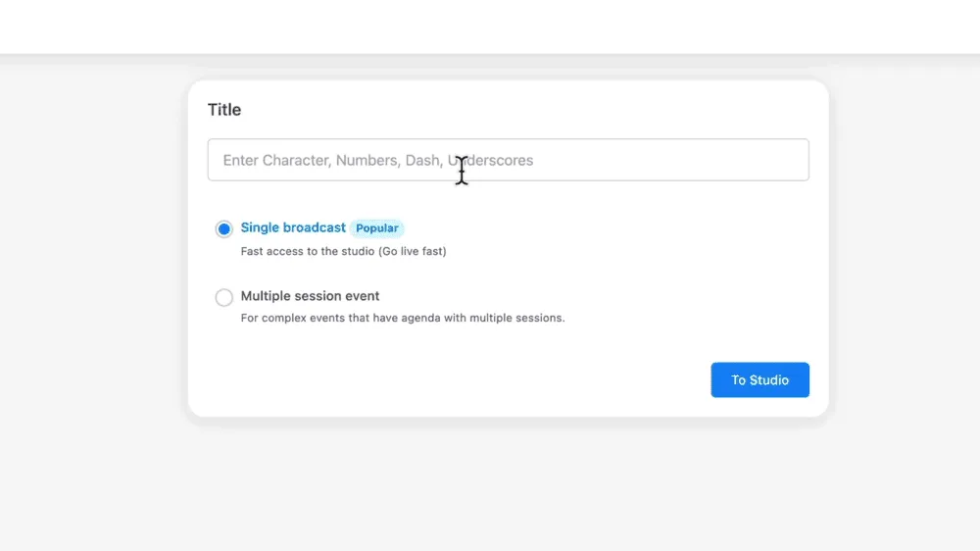Select the Single broadcast radio button

[224, 228]
